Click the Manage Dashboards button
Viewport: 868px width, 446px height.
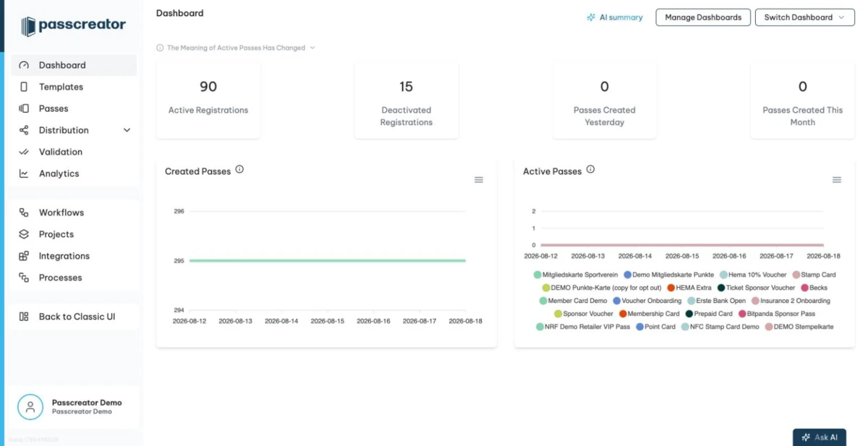(702, 17)
